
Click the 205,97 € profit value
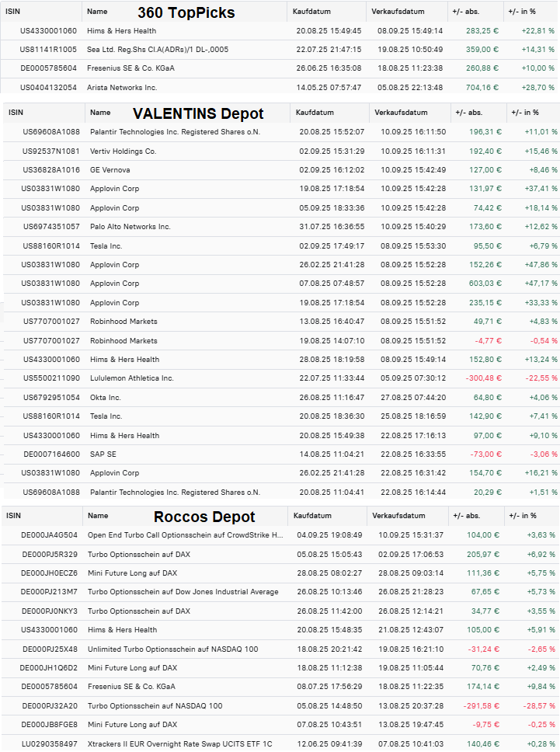tap(483, 555)
